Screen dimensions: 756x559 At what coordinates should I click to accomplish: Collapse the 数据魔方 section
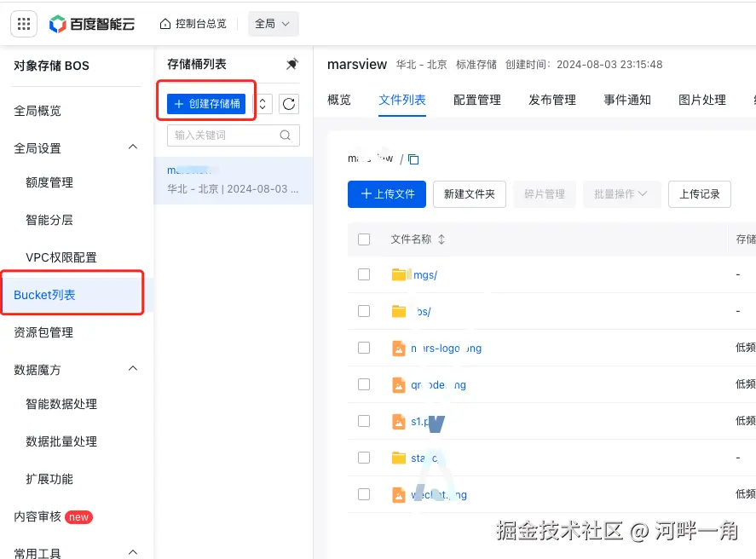tap(133, 369)
